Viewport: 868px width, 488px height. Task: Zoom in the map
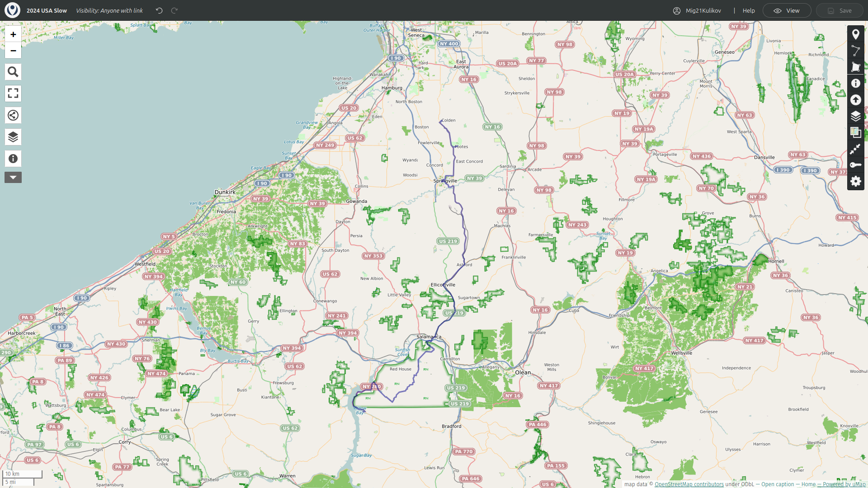(x=13, y=34)
